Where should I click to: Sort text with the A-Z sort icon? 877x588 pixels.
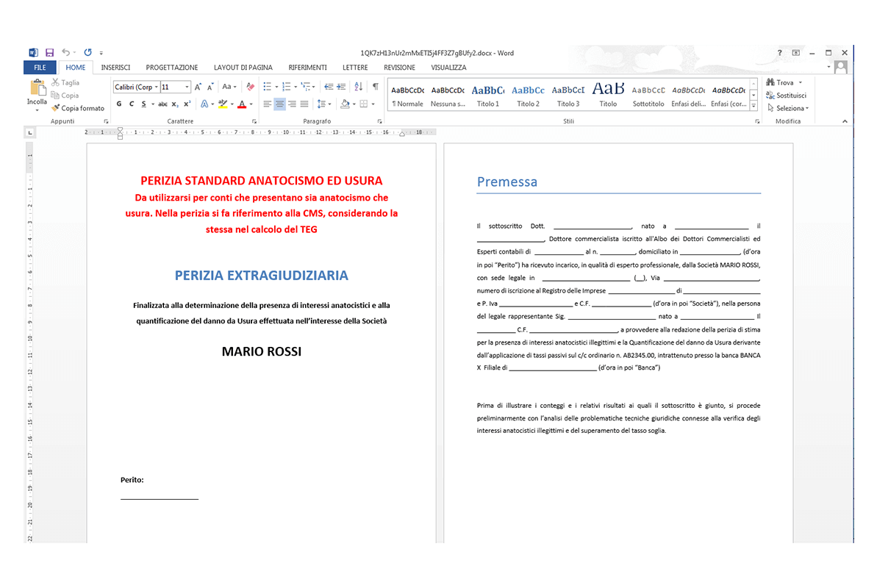click(359, 87)
